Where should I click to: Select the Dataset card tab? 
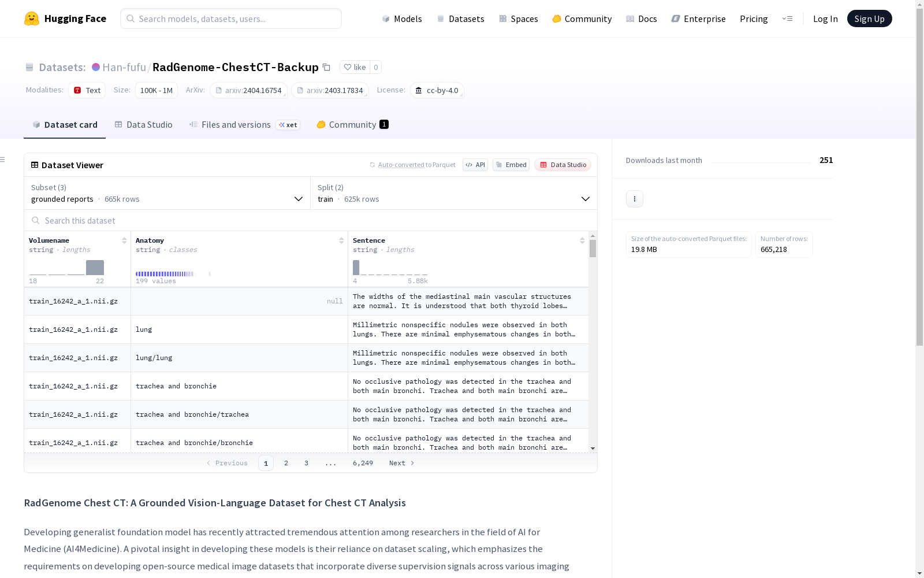[x=65, y=125]
